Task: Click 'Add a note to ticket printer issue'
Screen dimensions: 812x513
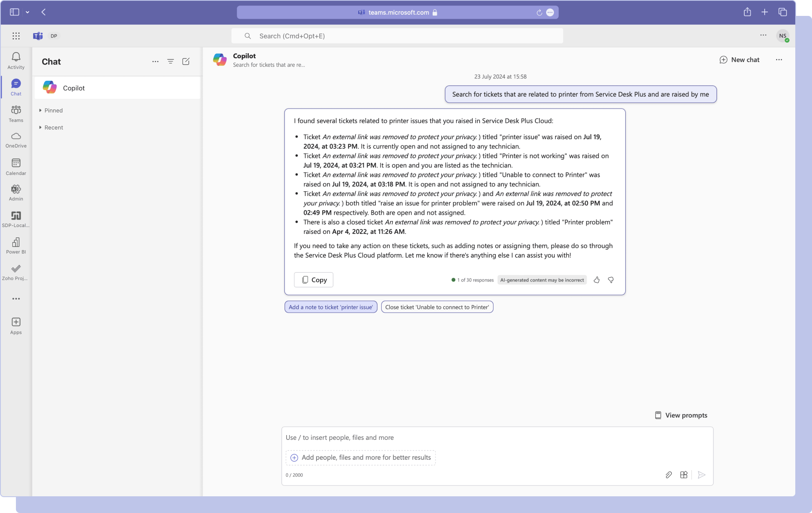Action: click(x=330, y=307)
